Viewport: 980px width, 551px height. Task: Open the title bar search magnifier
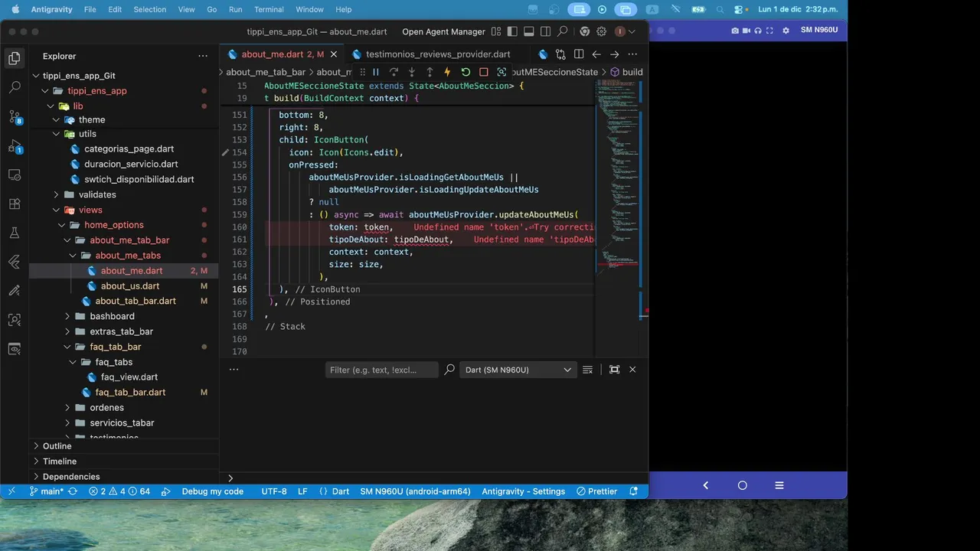click(563, 31)
